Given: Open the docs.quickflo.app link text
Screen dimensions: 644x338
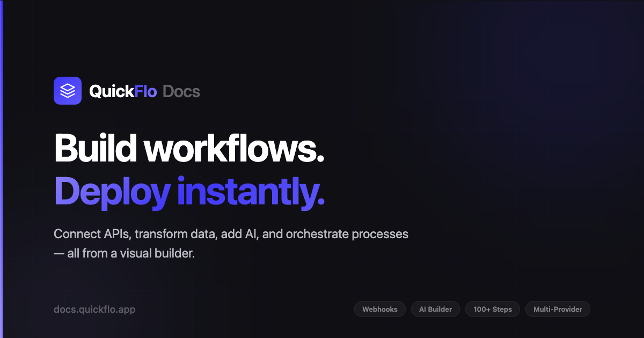Looking at the screenshot, I should point(94,310).
